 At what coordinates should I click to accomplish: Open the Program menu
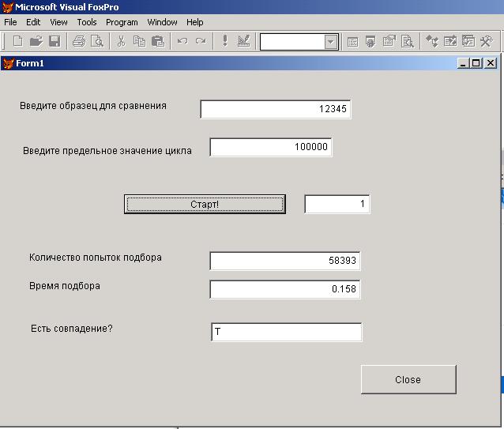pyautogui.click(x=122, y=22)
